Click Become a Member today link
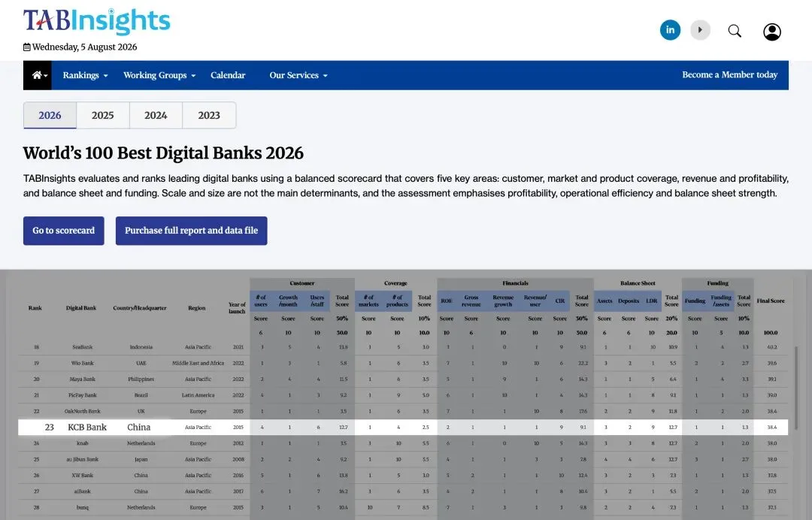 pos(729,74)
